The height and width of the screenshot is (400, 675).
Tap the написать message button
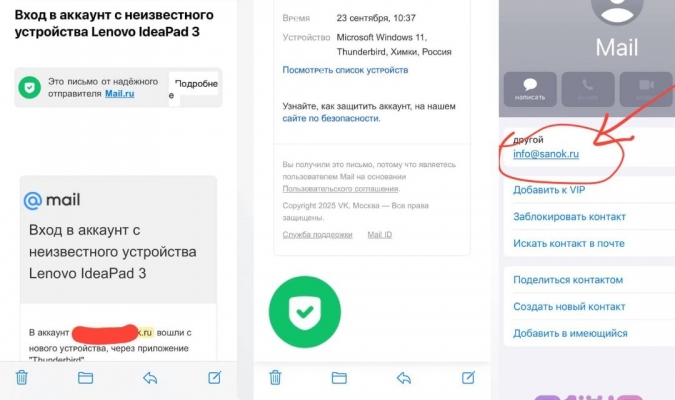tap(530, 89)
